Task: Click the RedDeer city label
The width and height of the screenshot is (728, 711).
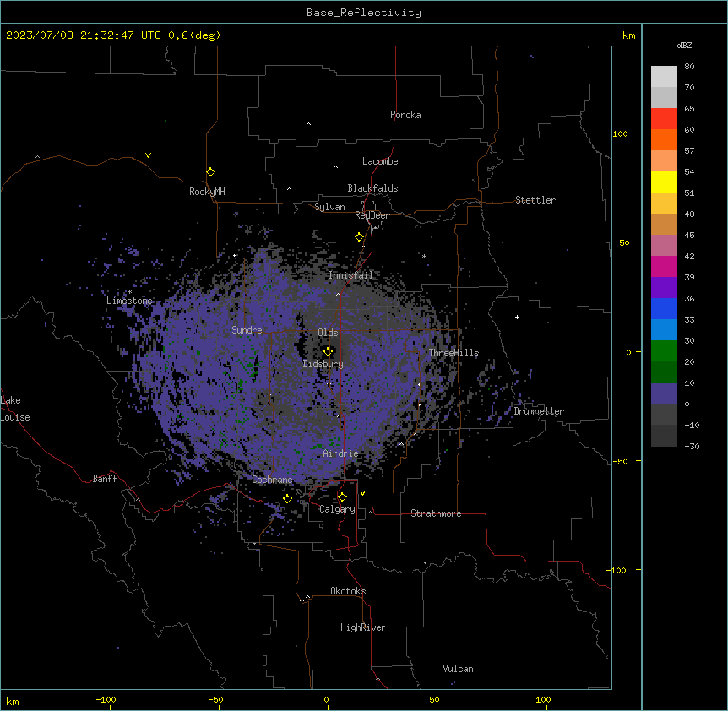Action: coord(372,215)
